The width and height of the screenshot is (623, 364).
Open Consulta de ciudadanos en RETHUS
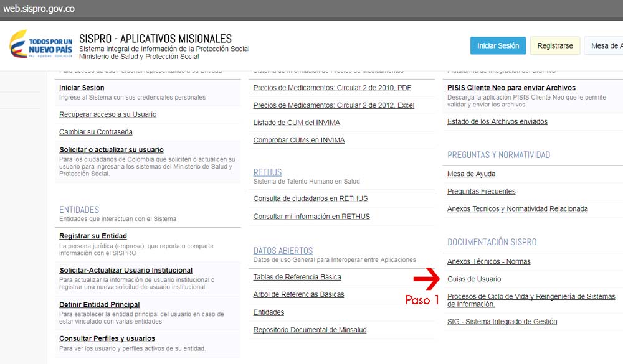click(x=310, y=199)
